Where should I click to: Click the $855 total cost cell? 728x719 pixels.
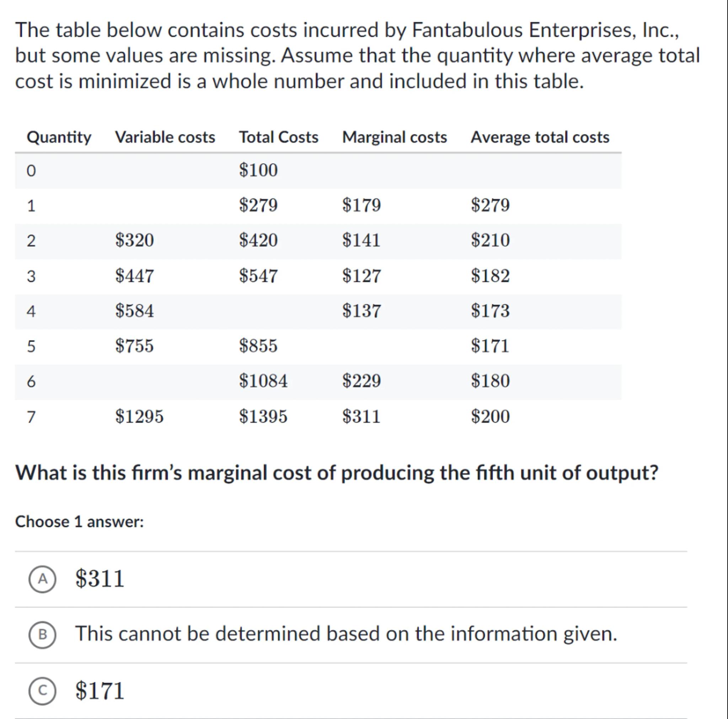pos(258,346)
